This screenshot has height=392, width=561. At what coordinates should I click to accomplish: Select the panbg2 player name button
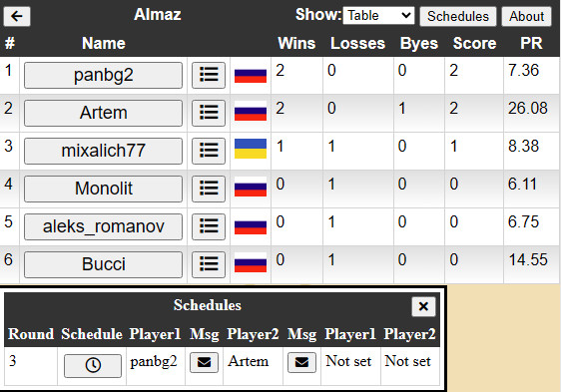103,75
